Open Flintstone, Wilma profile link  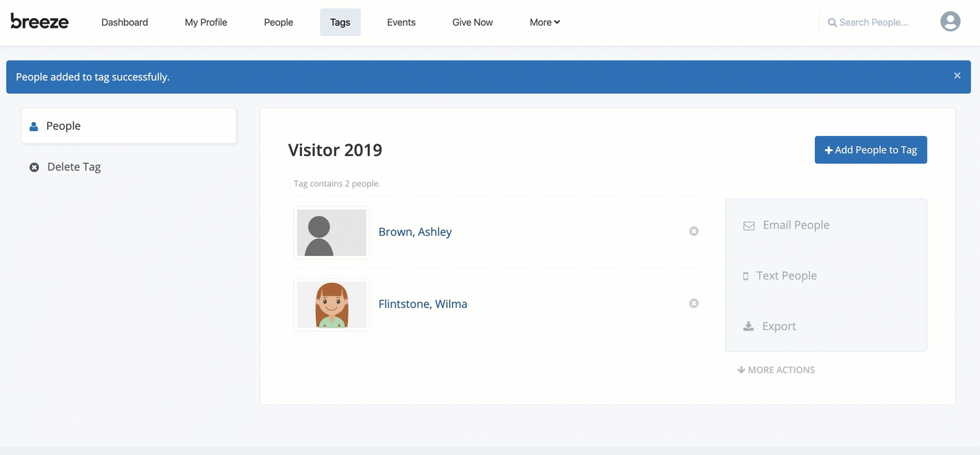point(423,304)
